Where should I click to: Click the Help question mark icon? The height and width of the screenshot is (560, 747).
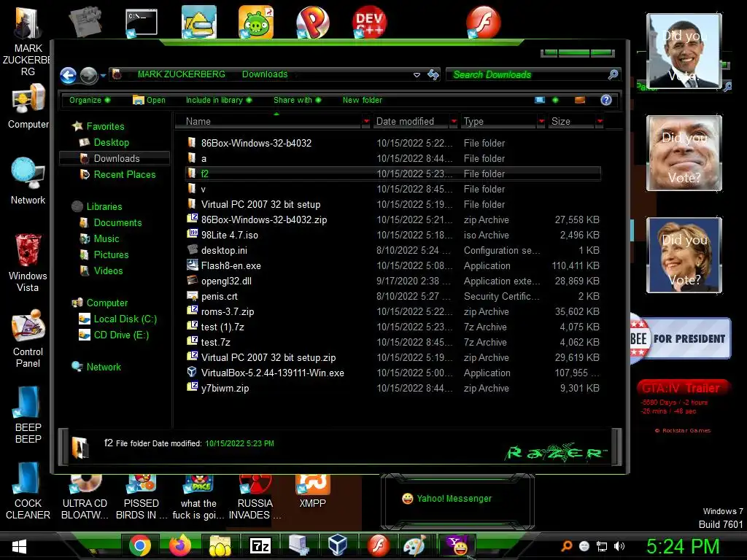606,100
